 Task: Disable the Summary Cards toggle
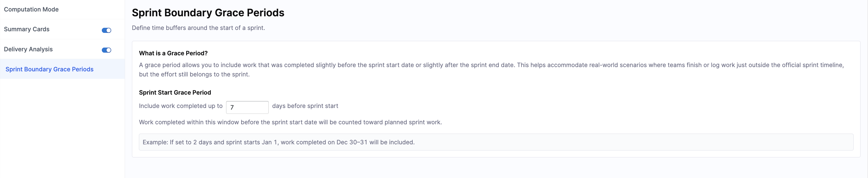(x=106, y=30)
